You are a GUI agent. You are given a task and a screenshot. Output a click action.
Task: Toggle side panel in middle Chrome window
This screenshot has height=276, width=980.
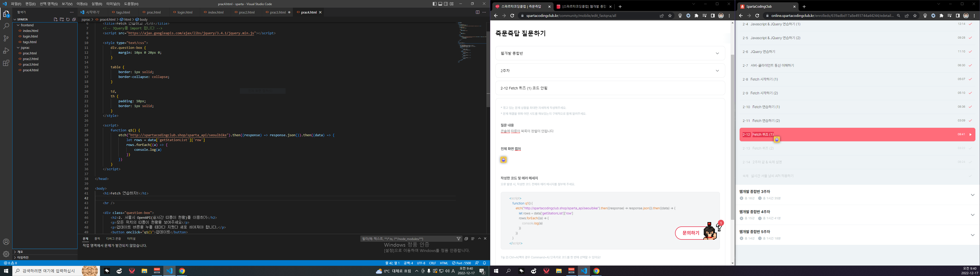[x=713, y=16]
